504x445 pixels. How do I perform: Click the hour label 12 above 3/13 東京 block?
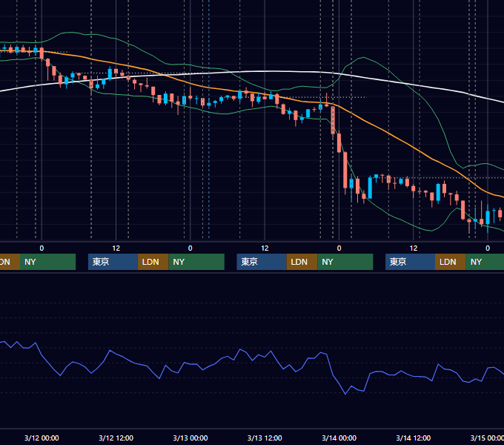coord(265,248)
